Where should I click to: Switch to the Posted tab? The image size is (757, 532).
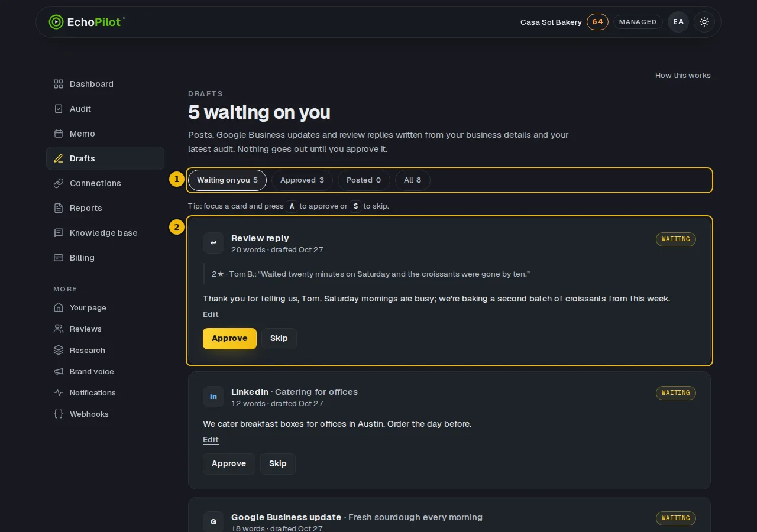(x=364, y=180)
